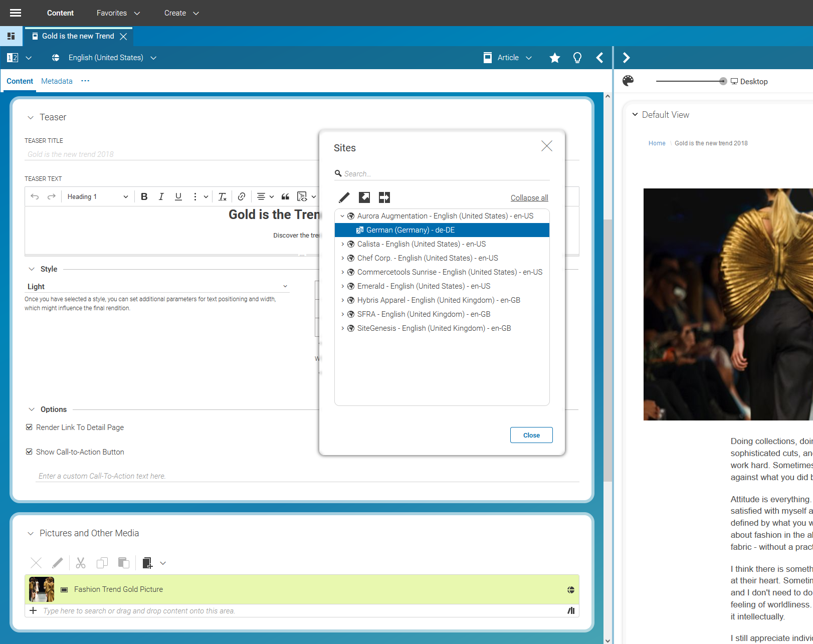The image size is (813, 644).
Task: Click the Collapse all link in Sites
Action: pyautogui.click(x=529, y=197)
